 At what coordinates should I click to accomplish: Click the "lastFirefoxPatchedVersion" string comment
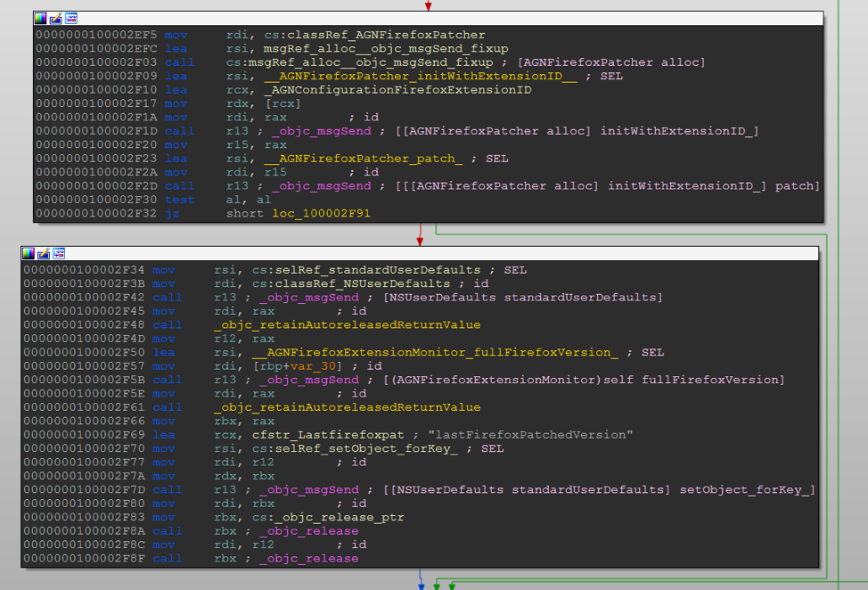530,435
